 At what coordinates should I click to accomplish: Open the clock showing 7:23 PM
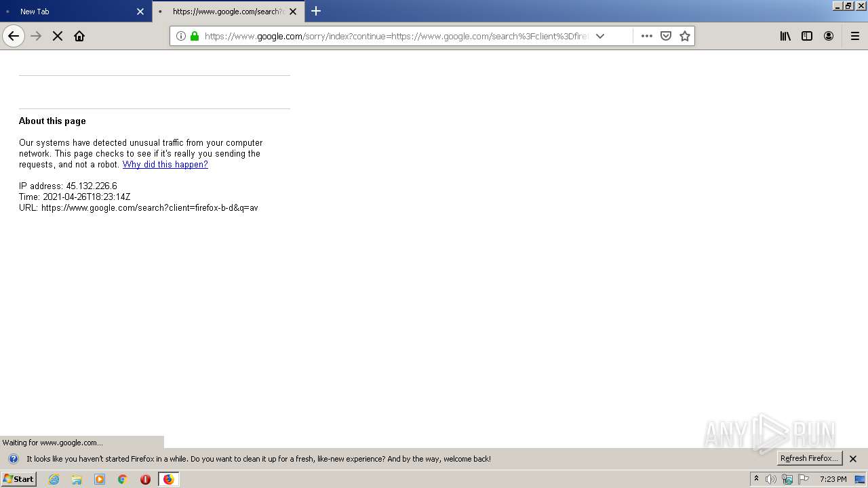click(x=833, y=479)
